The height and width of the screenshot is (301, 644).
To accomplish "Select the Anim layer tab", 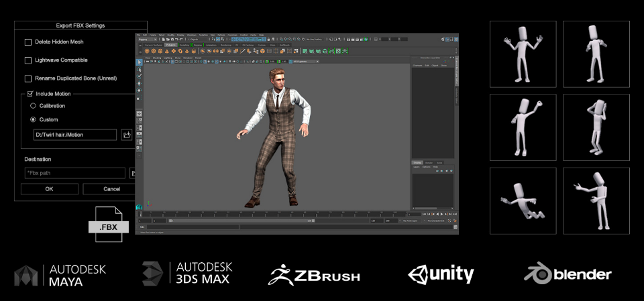I will point(439,163).
